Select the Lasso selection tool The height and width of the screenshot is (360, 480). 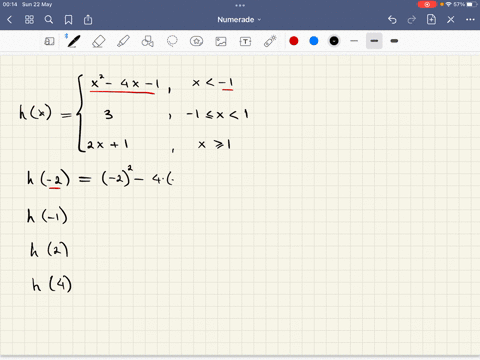pyautogui.click(x=172, y=41)
